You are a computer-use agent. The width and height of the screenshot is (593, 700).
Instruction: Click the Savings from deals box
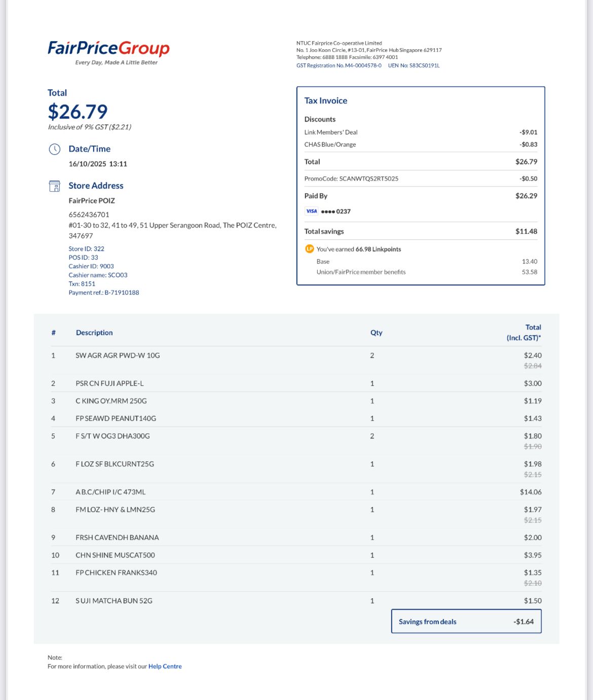466,621
